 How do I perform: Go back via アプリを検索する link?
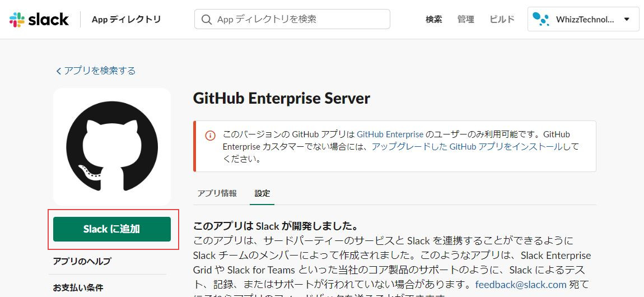96,71
